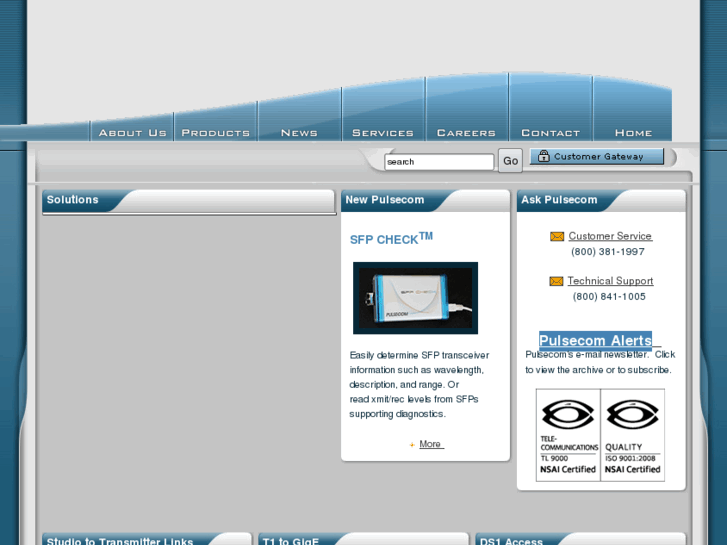Click the TL 9000 Telecommunications certification logo
The height and width of the screenshot is (545, 727).
pyautogui.click(x=568, y=435)
